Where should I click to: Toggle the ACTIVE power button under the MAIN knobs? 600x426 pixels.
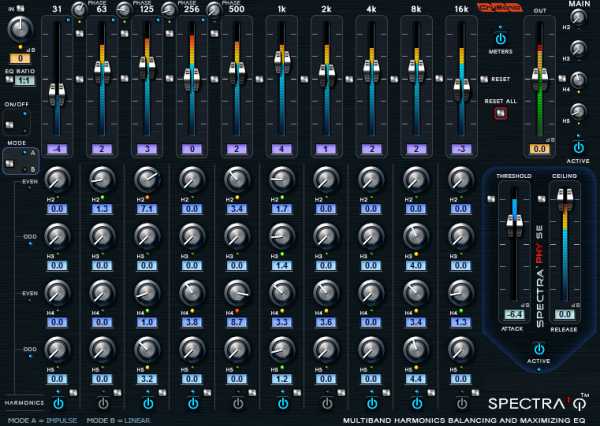pyautogui.click(x=578, y=147)
